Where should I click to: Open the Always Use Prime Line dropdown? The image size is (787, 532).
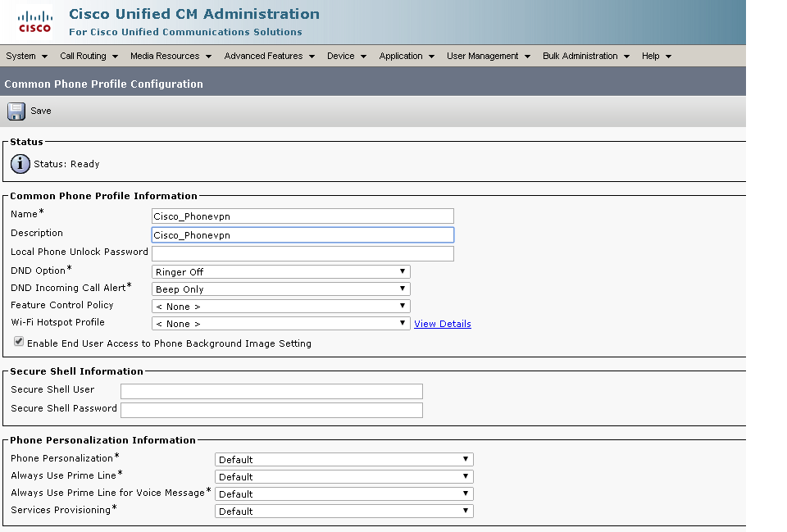(x=465, y=476)
